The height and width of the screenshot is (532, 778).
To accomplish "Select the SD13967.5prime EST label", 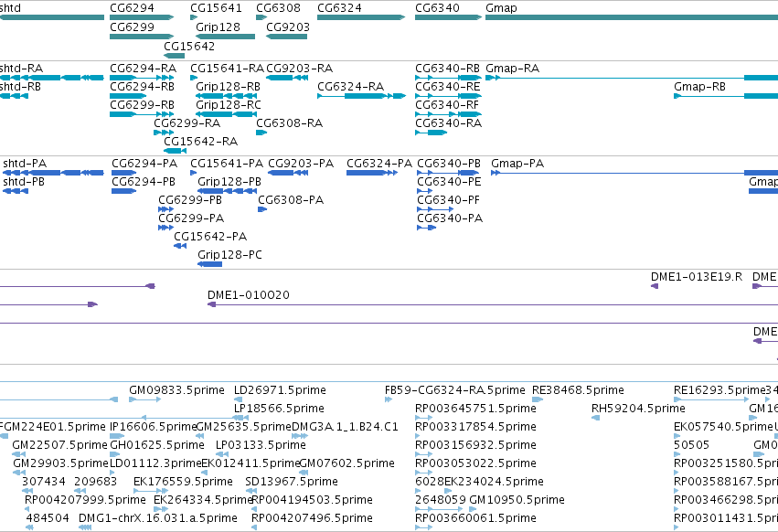I will tap(292, 482).
